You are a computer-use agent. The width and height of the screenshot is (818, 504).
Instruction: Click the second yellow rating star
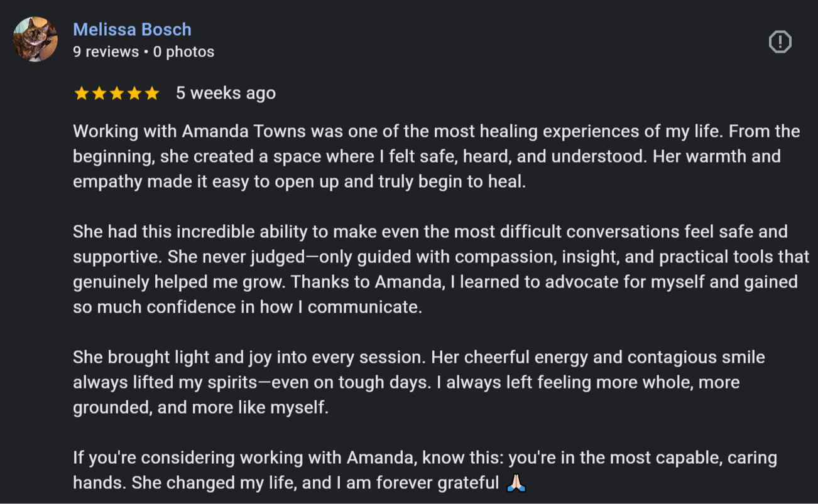99,94
